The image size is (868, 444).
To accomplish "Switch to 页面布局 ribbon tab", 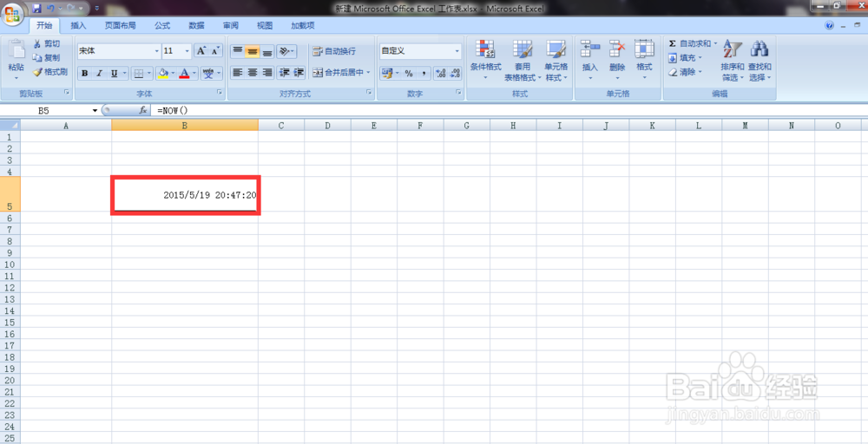I will coord(120,25).
